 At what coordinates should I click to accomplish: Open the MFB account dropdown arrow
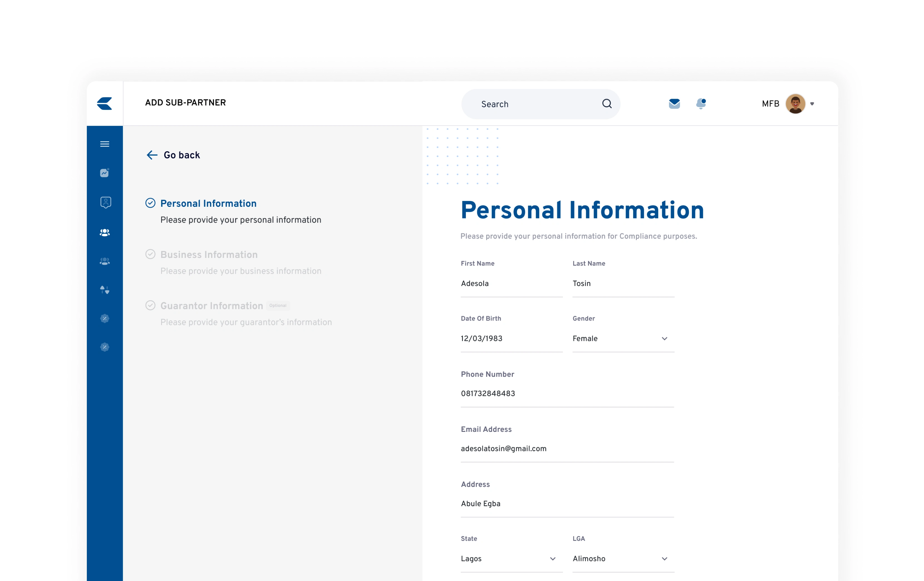[812, 104]
